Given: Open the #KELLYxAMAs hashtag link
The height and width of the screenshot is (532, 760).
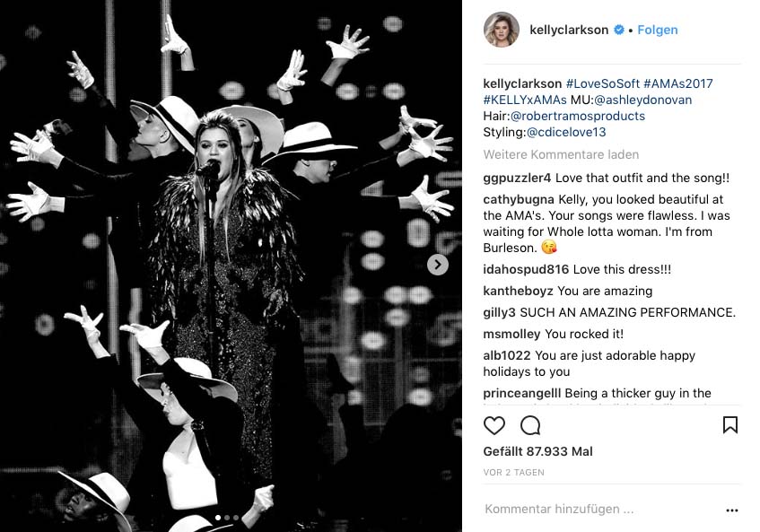Looking at the screenshot, I should click(524, 100).
